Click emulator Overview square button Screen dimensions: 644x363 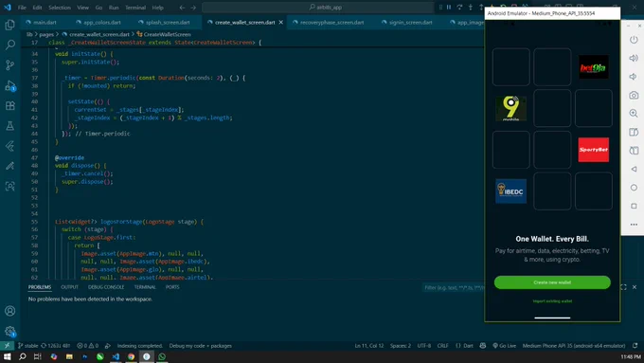(x=634, y=206)
